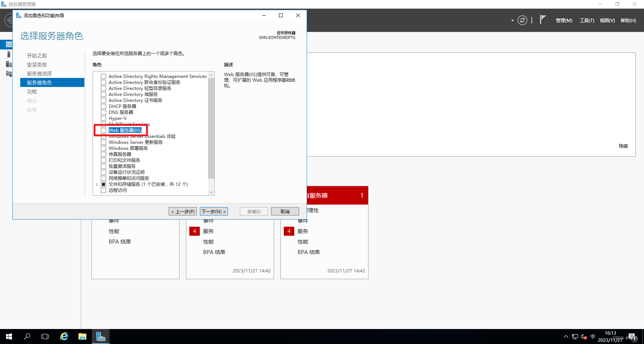Check 设备运行状况证明 role
Image resolution: width=644 pixels, height=344 pixels.
103,172
